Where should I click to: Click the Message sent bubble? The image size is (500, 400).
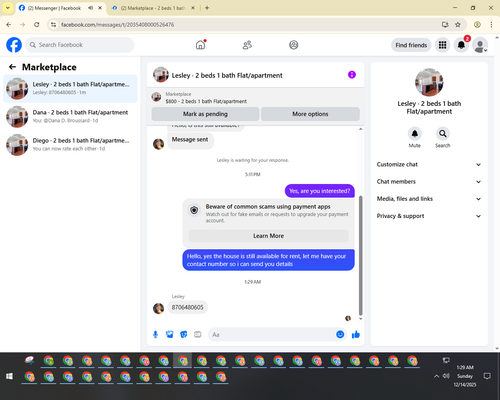[190, 140]
